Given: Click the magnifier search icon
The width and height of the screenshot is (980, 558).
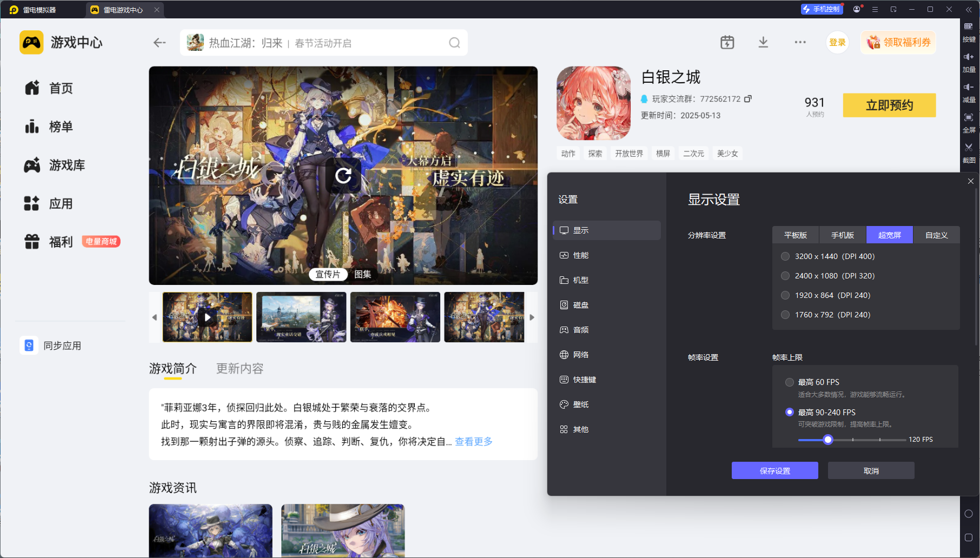Looking at the screenshot, I should coord(454,43).
